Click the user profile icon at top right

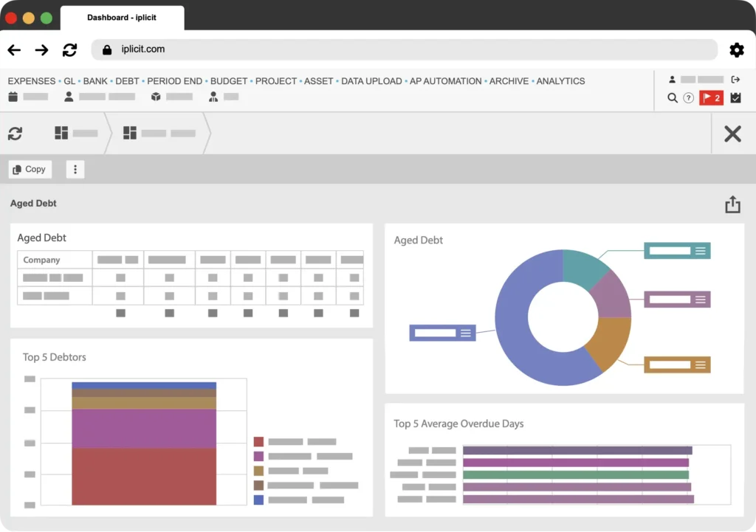point(672,80)
